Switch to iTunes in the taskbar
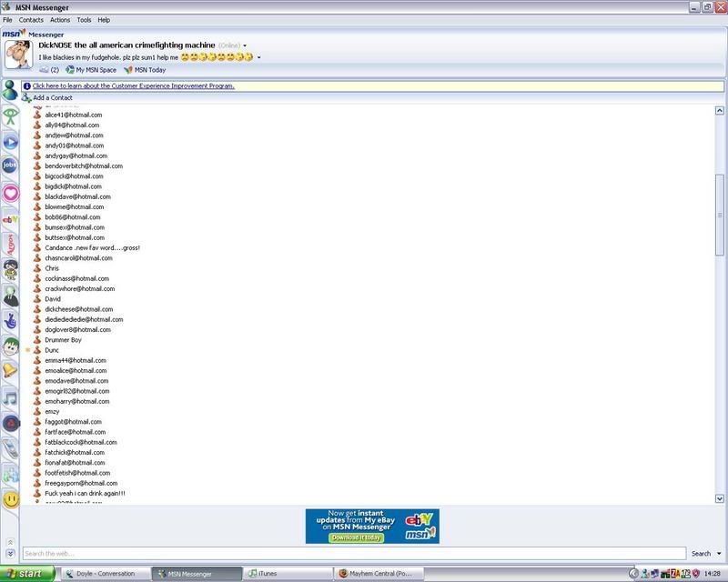Screen dimensions: 728x582 (x=288, y=574)
